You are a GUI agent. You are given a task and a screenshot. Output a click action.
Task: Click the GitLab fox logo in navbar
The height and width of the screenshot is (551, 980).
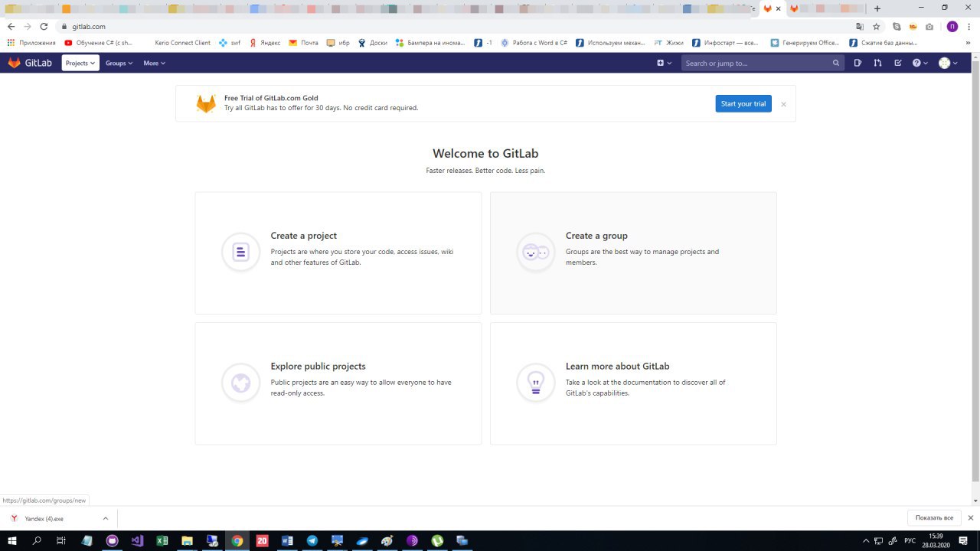(14, 63)
